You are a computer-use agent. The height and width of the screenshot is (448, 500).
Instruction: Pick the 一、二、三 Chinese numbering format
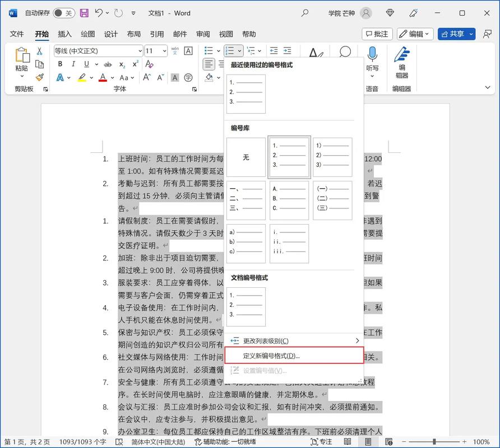click(x=246, y=200)
